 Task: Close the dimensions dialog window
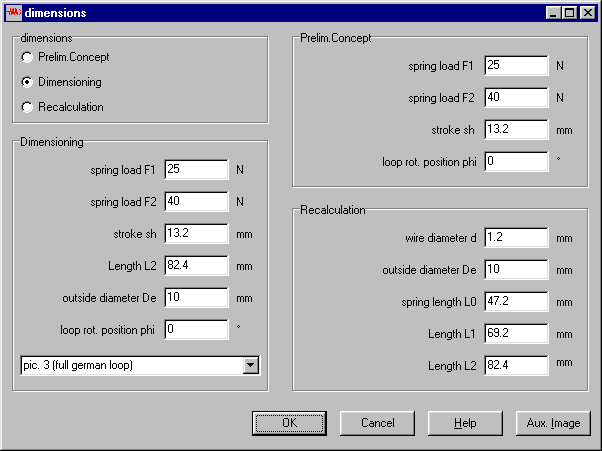point(585,13)
